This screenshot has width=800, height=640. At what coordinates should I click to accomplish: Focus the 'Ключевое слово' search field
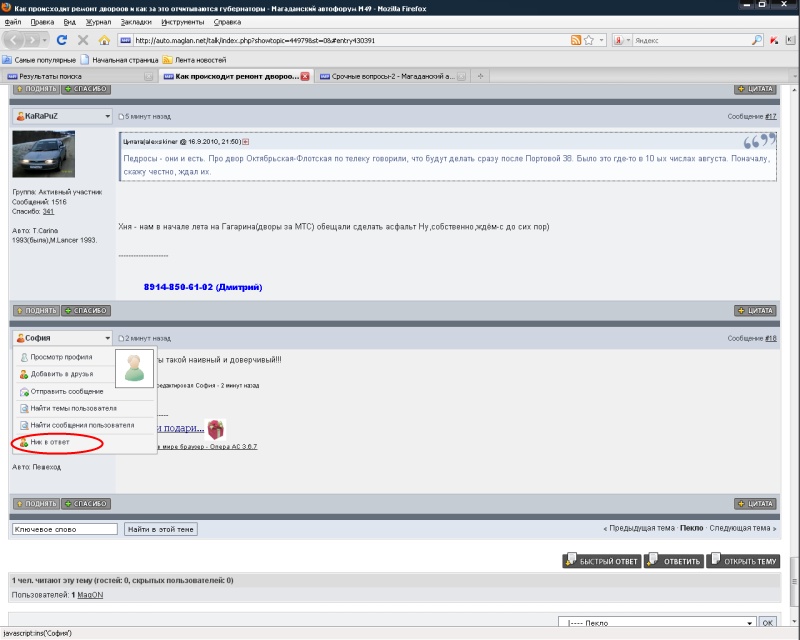(64, 529)
